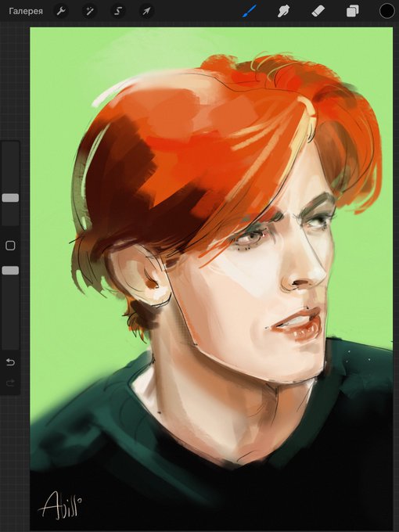The image size is (399, 532).
Task: Select the Smudge finger tool
Action: point(284,11)
